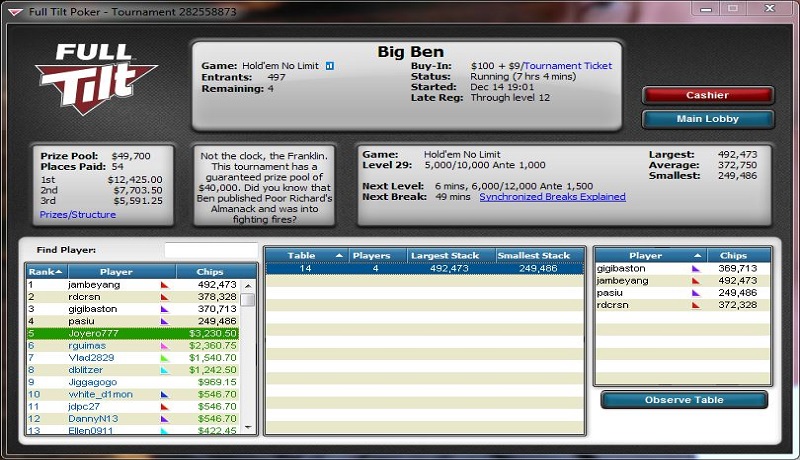Sort tables by Players column header

378,255
